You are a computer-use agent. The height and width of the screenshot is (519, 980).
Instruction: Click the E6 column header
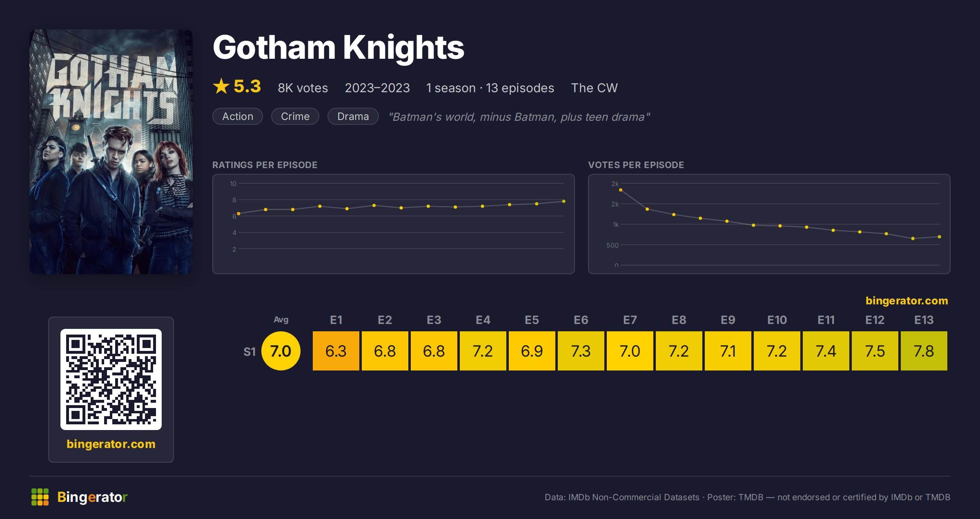[581, 320]
